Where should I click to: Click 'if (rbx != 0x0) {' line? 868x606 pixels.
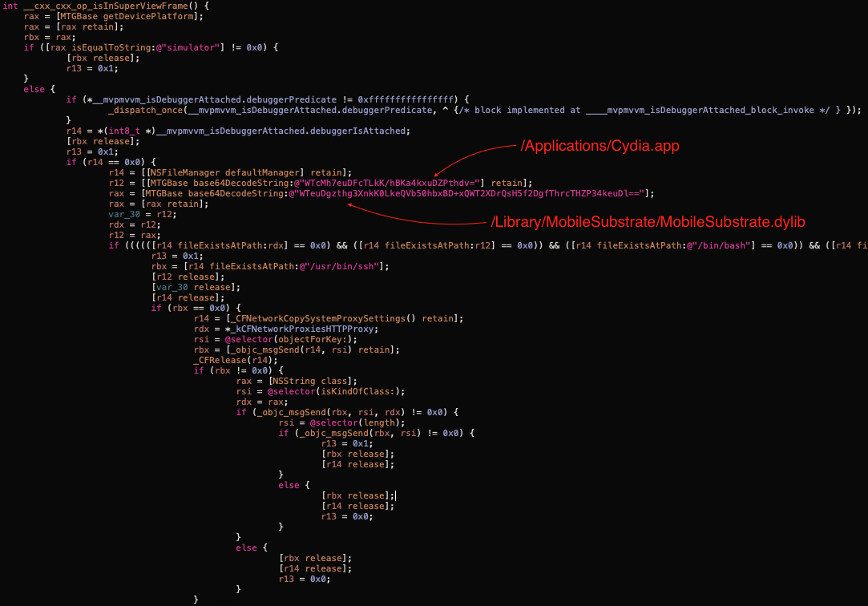[x=239, y=371]
